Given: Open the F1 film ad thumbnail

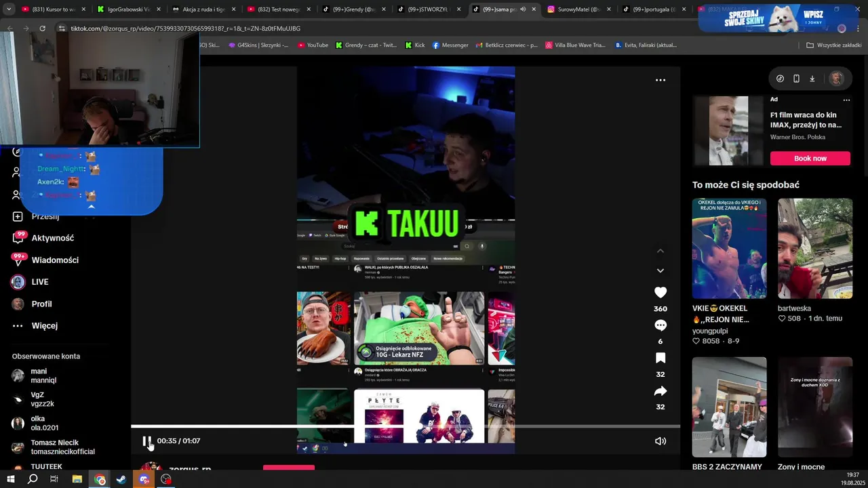Looking at the screenshot, I should tap(728, 131).
